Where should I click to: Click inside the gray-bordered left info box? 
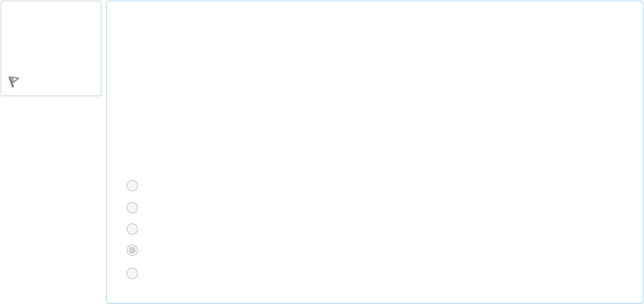51,48
